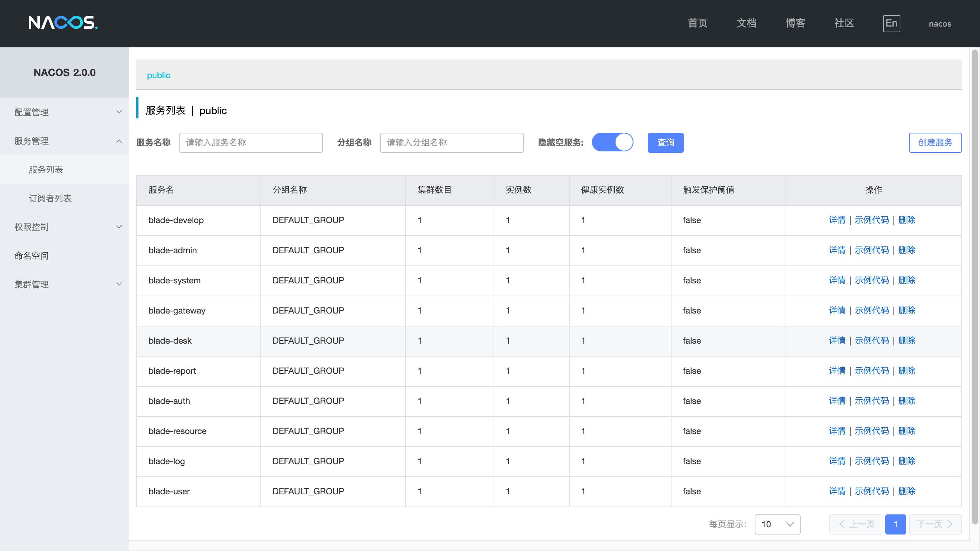This screenshot has width=980, height=551.
Task: Collapse the 服务管理 menu chevron
Action: [119, 141]
